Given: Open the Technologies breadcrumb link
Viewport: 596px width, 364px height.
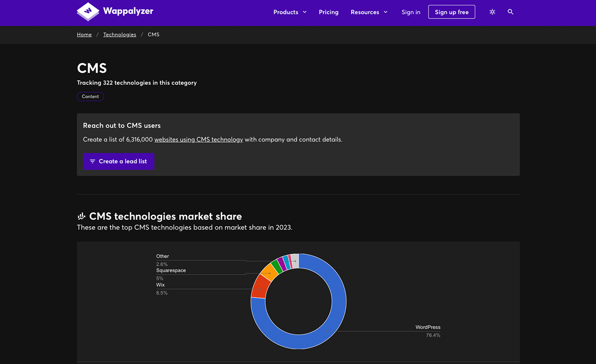Looking at the screenshot, I should click(120, 35).
